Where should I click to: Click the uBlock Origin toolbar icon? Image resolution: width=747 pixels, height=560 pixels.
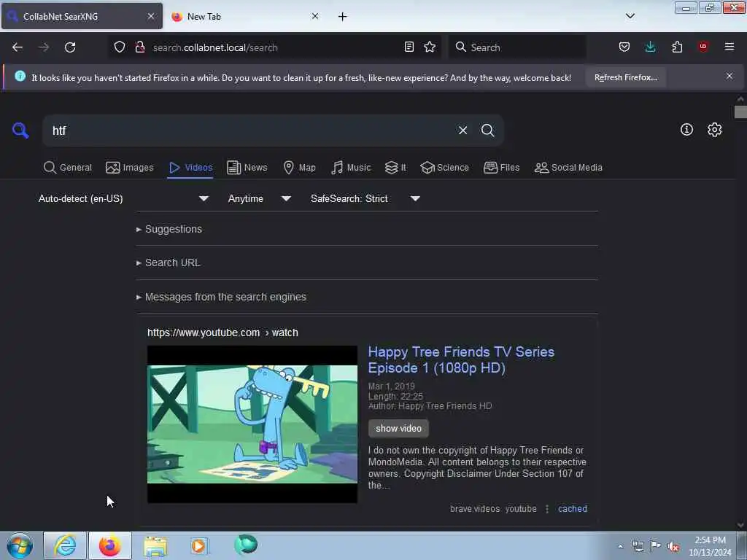pyautogui.click(x=703, y=46)
